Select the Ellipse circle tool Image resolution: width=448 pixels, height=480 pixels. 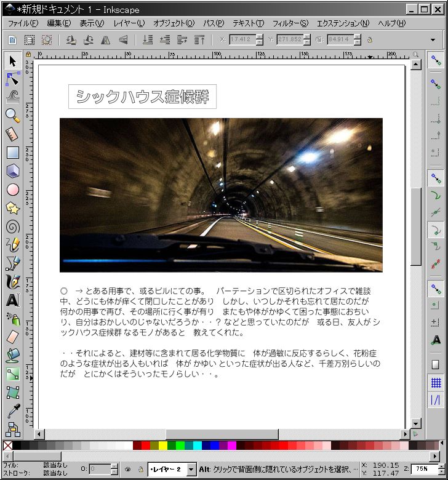pyautogui.click(x=12, y=190)
